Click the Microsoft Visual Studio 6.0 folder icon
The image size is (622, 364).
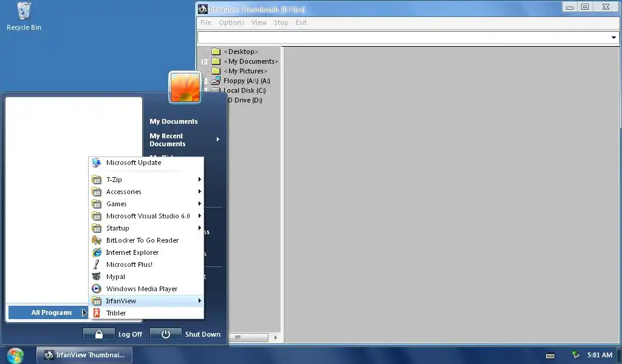97,216
